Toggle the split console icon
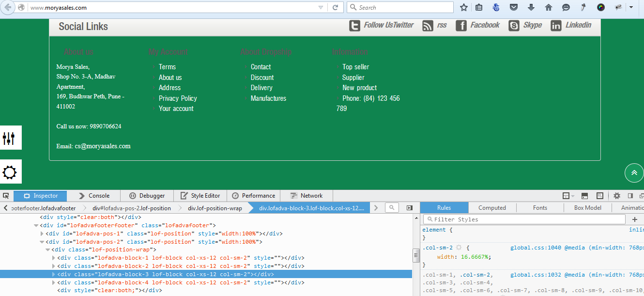Image resolution: width=644 pixels, height=296 pixels. [584, 196]
